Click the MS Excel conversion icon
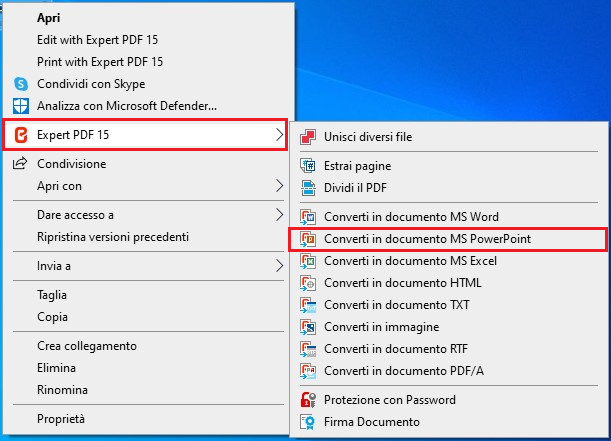 click(308, 261)
